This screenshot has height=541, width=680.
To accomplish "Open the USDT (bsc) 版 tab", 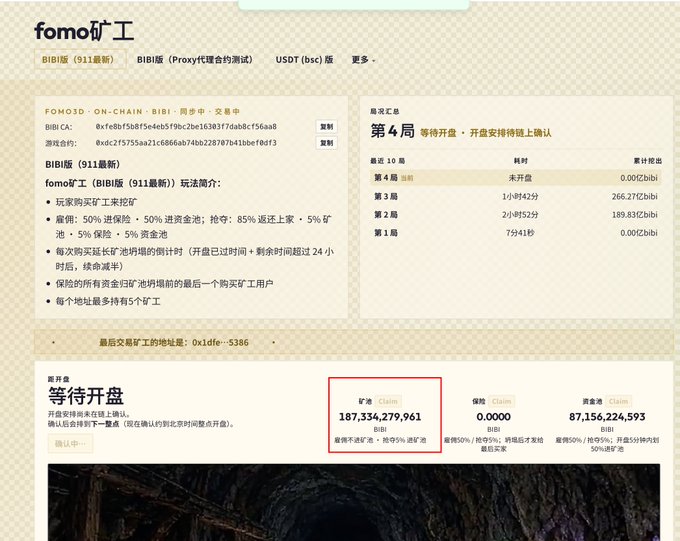I will [304, 59].
